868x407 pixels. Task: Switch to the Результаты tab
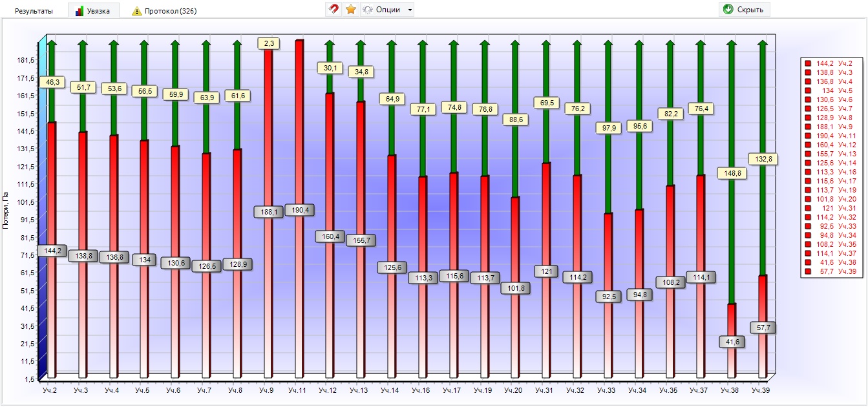(x=34, y=11)
